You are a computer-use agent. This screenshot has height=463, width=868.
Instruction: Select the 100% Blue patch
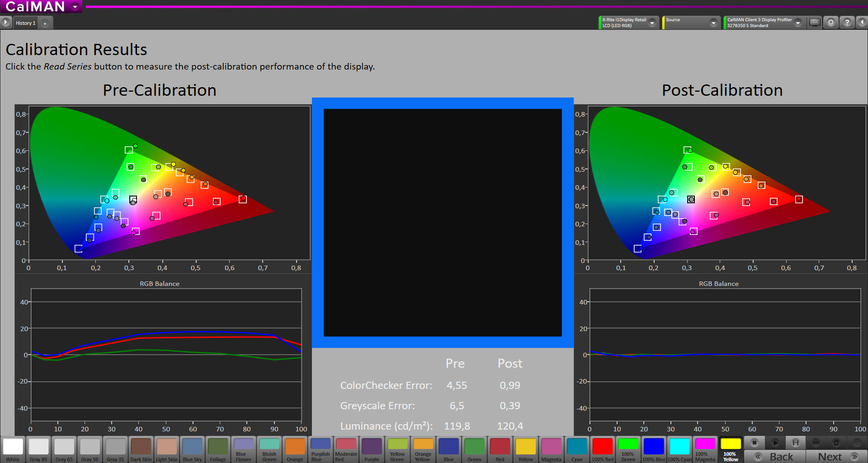click(x=653, y=449)
